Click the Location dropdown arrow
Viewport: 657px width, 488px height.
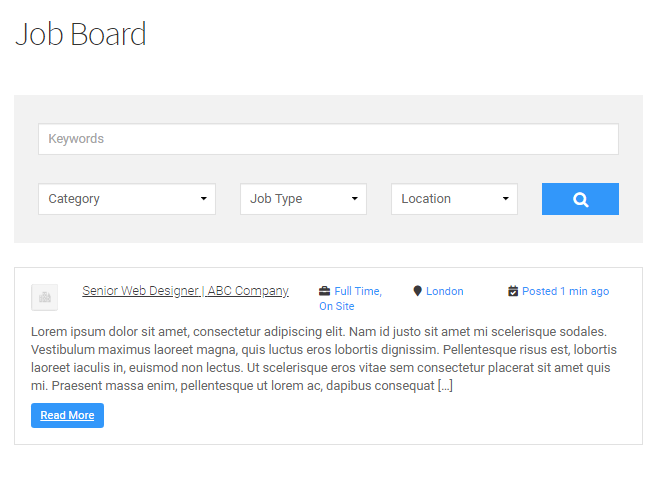click(x=506, y=199)
